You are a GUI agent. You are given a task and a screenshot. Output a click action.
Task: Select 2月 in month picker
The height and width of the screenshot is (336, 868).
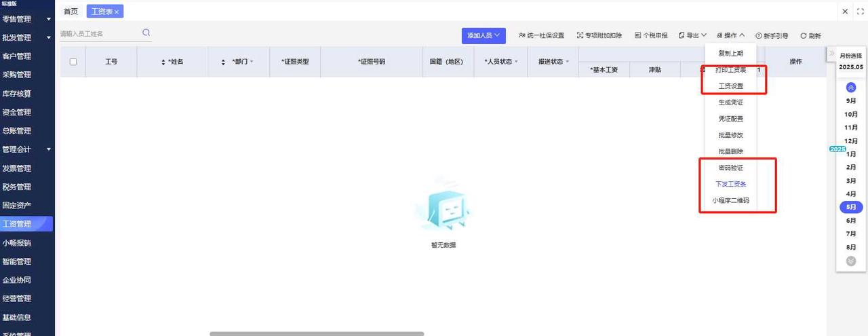(851, 167)
